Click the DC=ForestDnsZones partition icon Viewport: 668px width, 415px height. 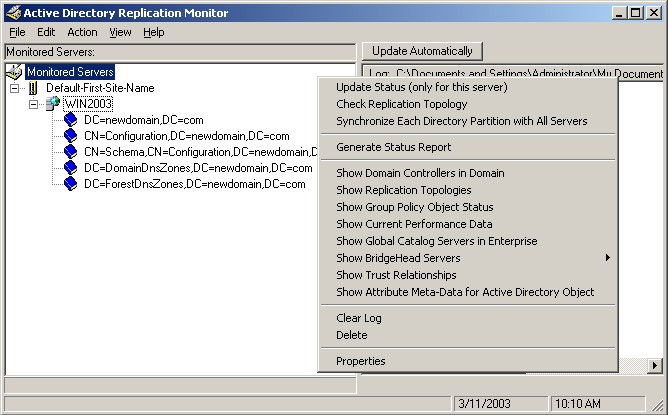71,184
